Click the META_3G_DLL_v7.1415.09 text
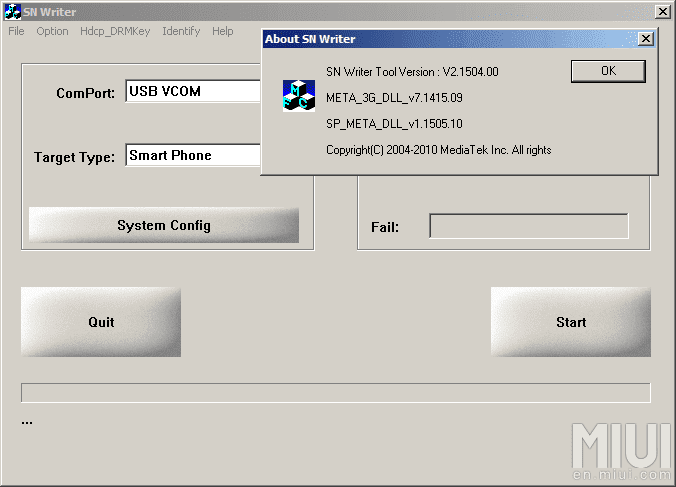This screenshot has height=487, width=676. click(x=394, y=98)
